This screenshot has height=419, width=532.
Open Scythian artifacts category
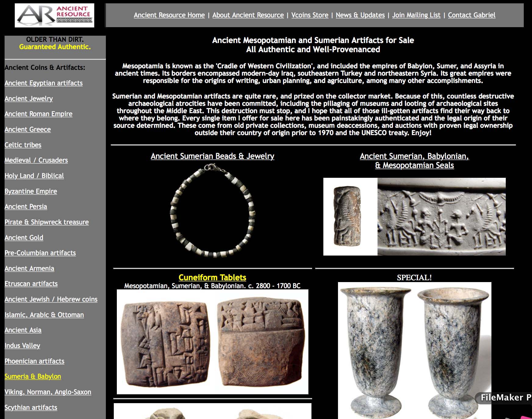pos(31,407)
